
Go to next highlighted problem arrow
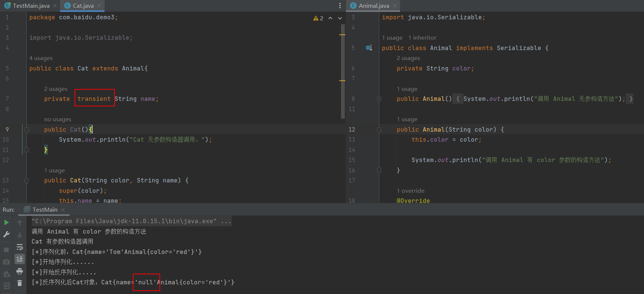tap(340, 18)
